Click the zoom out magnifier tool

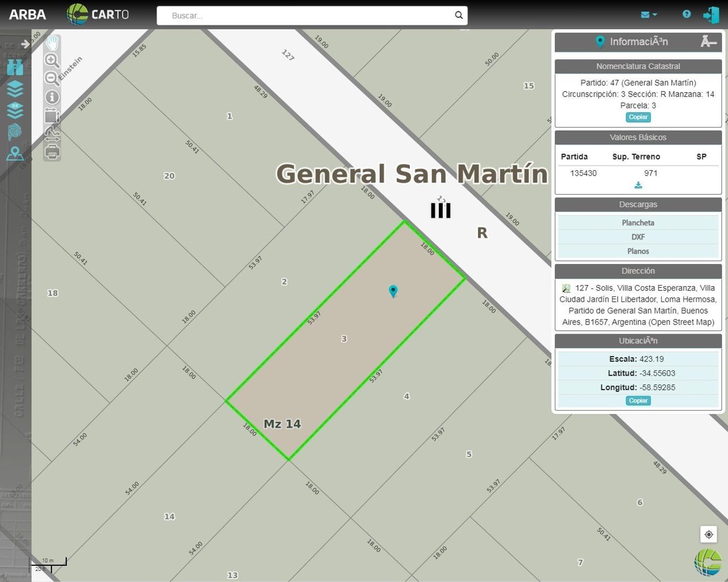pos(52,79)
